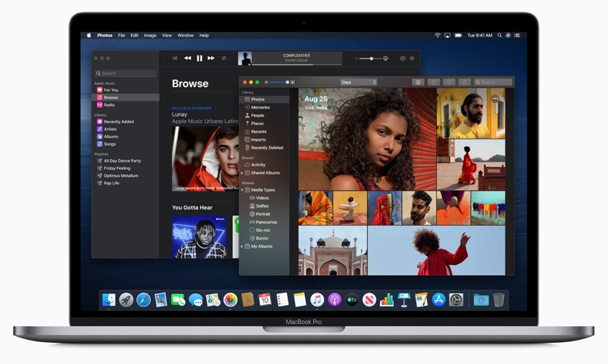Pause the current song
608x364 pixels.
[x=200, y=58]
